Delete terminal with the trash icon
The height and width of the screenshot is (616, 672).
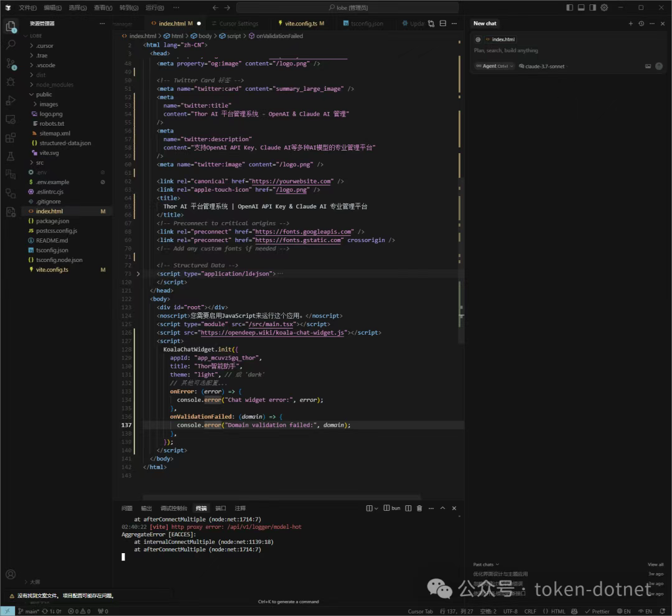[419, 508]
